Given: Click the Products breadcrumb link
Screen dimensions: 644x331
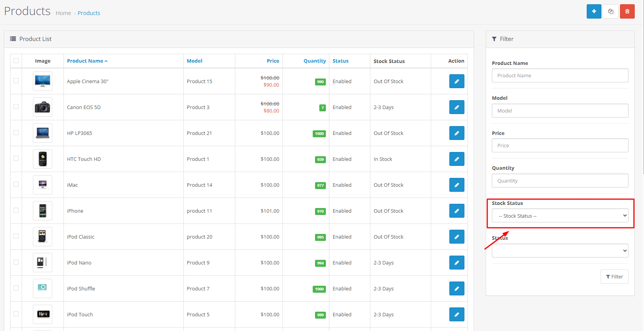Looking at the screenshot, I should pos(89,13).
